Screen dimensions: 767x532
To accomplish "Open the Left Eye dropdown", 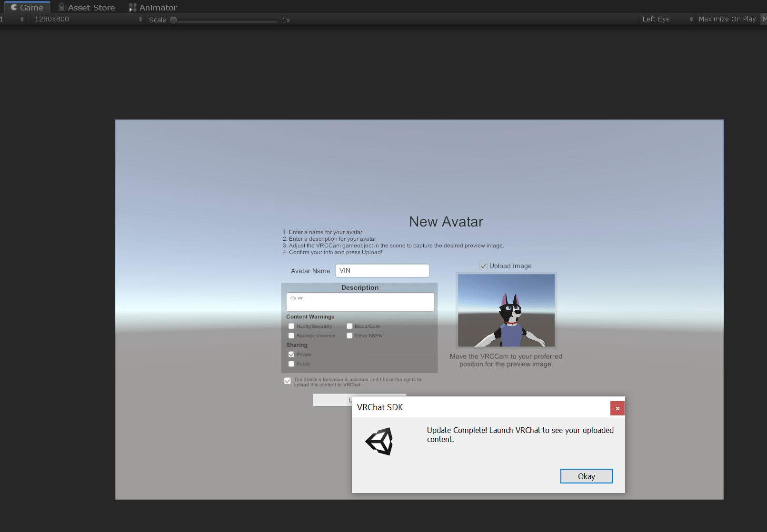I will (x=667, y=19).
